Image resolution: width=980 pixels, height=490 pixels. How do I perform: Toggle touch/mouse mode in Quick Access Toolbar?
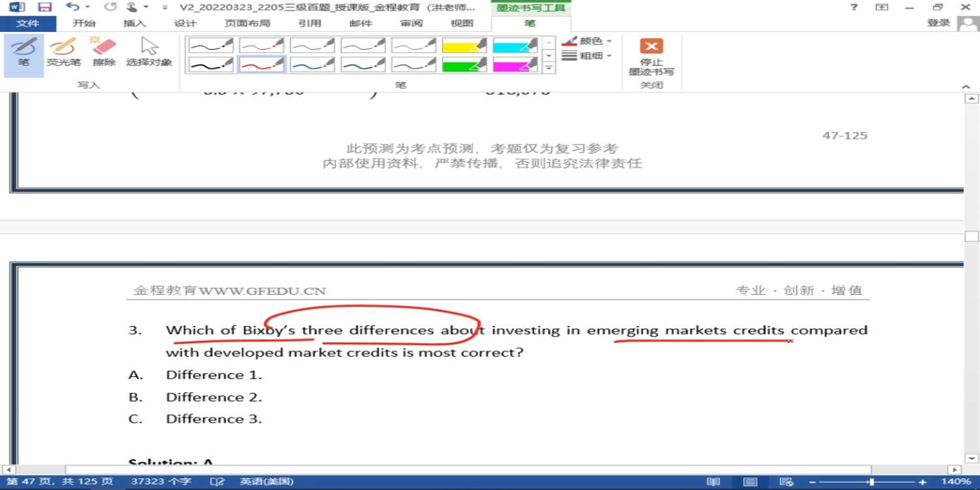pos(132,7)
